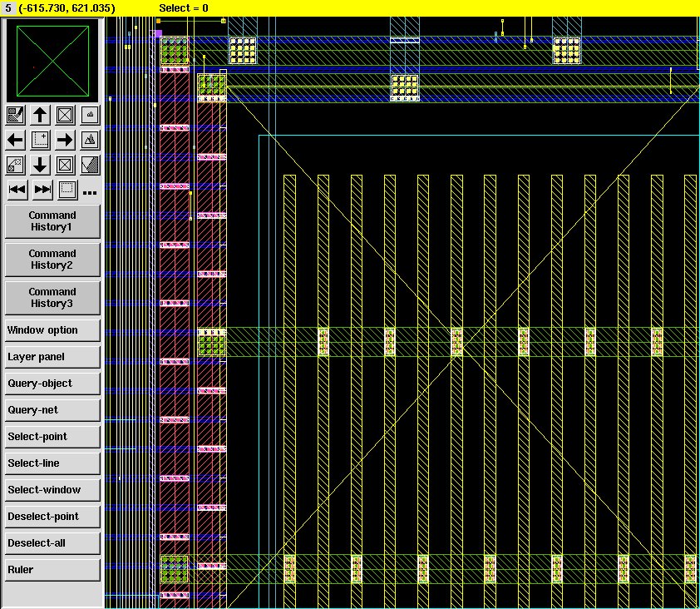Click Command History3 button
Viewport: 700px width, 609px height.
52,298
